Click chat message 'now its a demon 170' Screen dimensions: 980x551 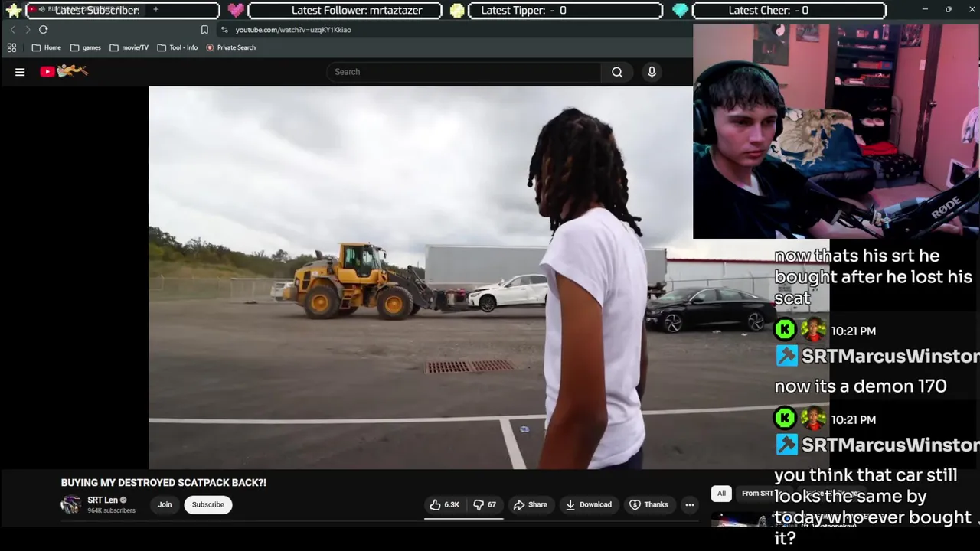(x=861, y=386)
